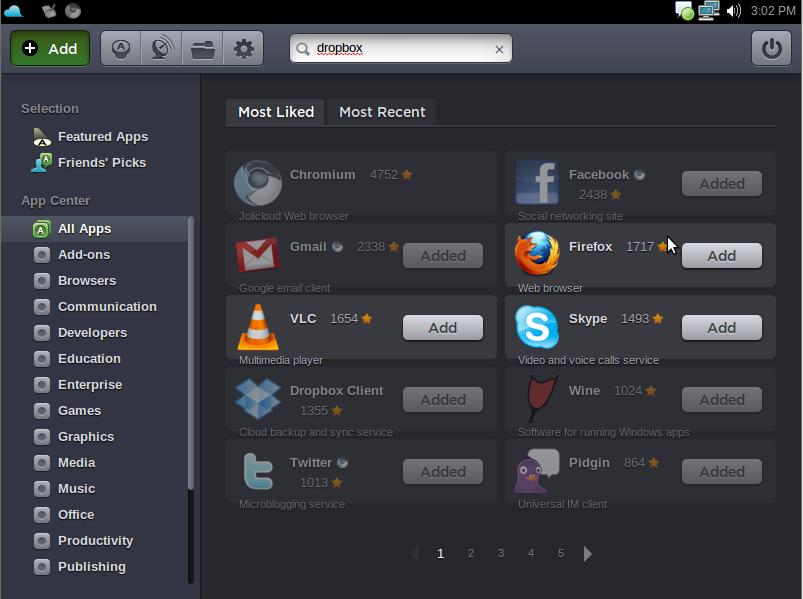Select Games category in sidebar
Viewport: 803px width, 599px height.
[79, 410]
